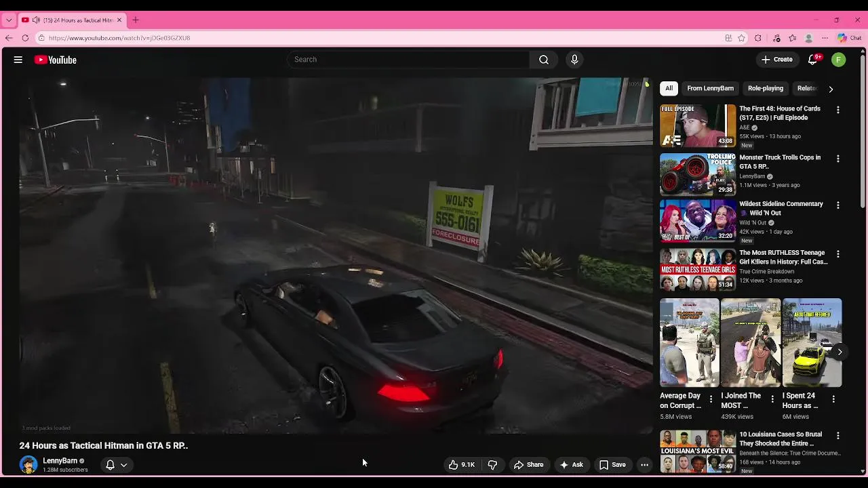Screen dimensions: 868x488
Task: Open the browser extensions puzzle icon
Action: tap(758, 38)
